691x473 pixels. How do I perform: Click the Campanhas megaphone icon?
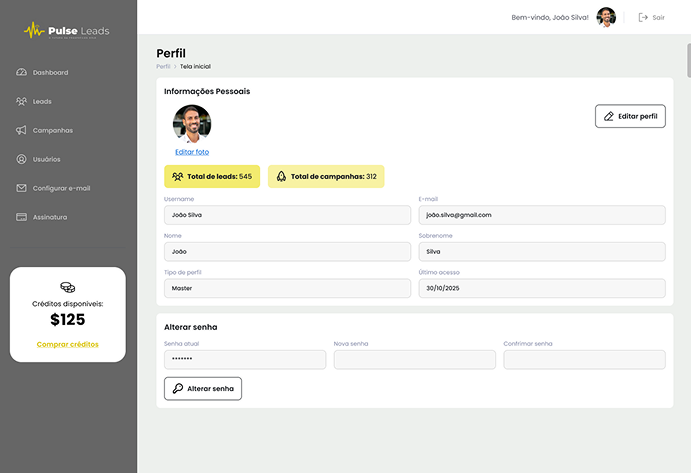coord(22,131)
